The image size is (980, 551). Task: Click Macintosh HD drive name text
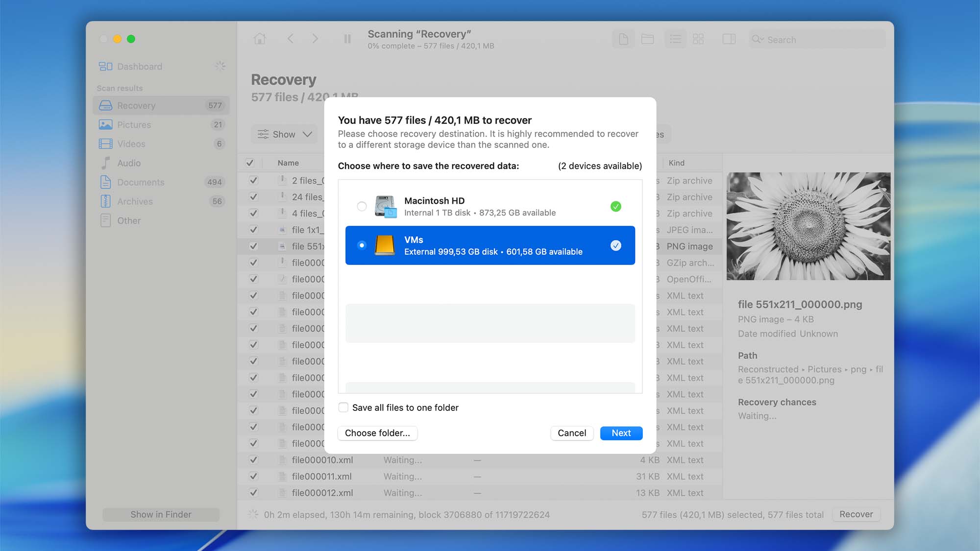click(x=434, y=200)
